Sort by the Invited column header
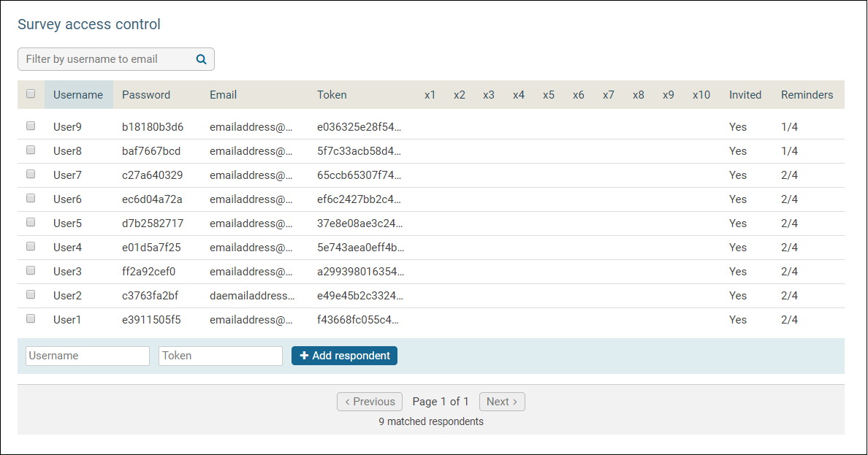Viewport: 868px width, 455px height. tap(745, 95)
